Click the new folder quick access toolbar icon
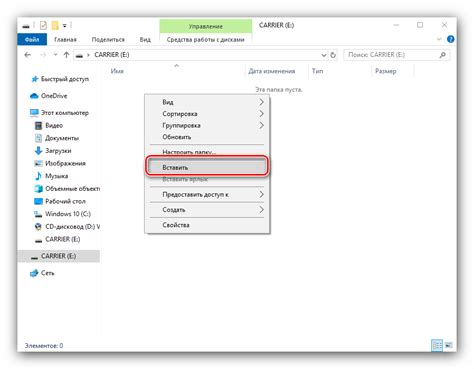 pyautogui.click(x=55, y=25)
